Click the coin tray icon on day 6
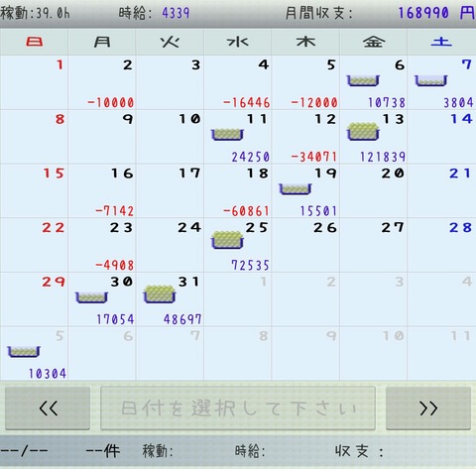The width and height of the screenshot is (476, 469). (363, 80)
